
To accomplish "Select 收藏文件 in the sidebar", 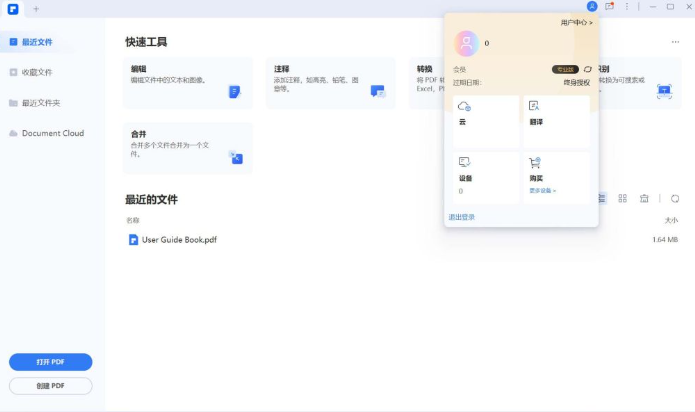I will pyautogui.click(x=37, y=72).
